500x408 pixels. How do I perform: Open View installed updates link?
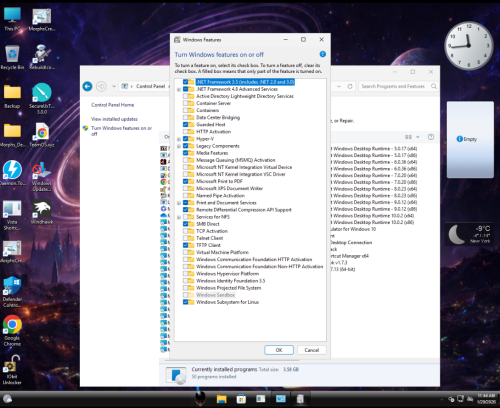click(114, 119)
